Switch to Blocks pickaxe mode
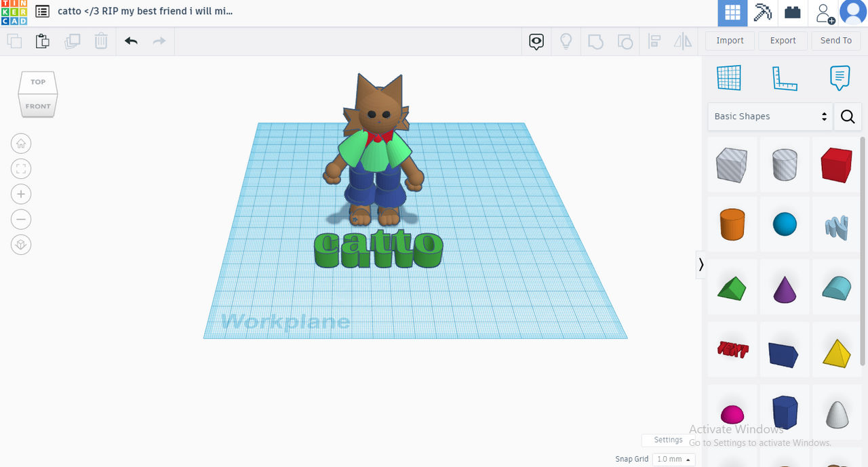The image size is (868, 467). pyautogui.click(x=763, y=13)
